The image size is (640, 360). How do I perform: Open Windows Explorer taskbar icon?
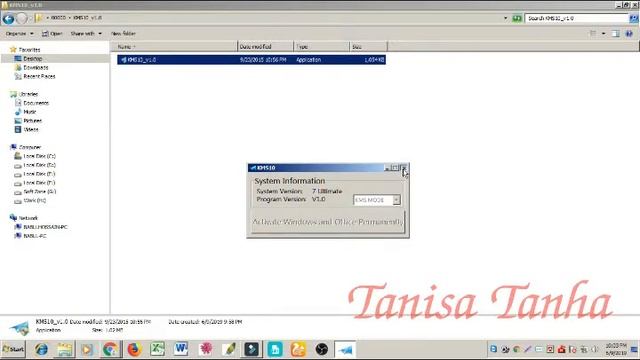[x=64, y=349]
